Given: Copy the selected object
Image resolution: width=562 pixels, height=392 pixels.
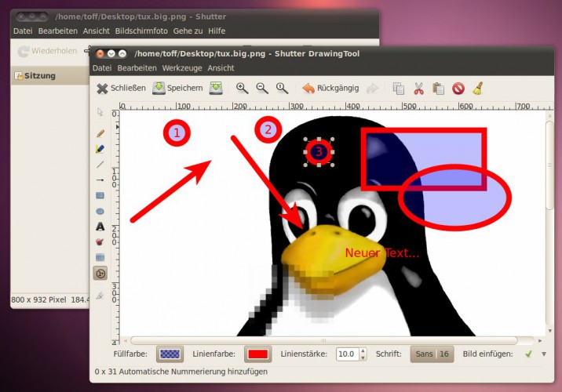Looking at the screenshot, I should tap(398, 89).
